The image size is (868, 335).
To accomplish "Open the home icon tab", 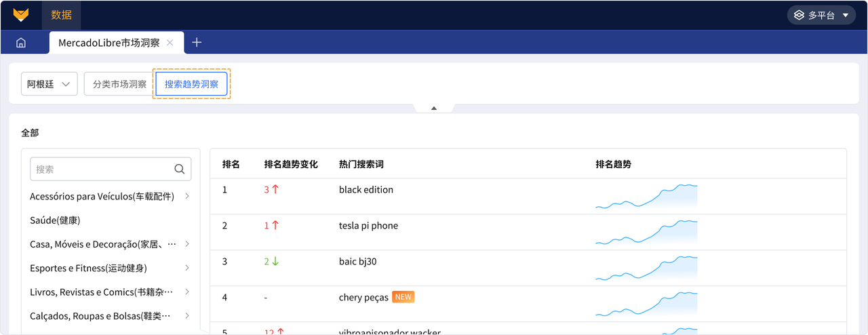I will point(21,43).
